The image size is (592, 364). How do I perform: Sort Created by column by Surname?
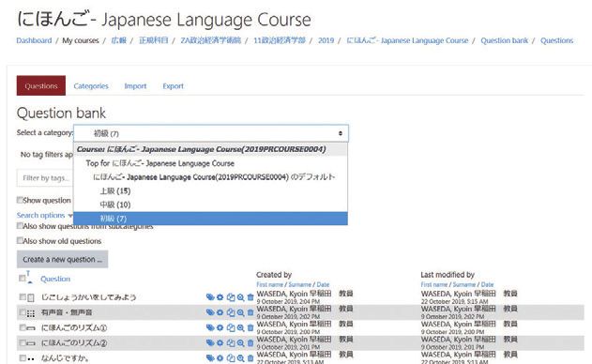click(x=300, y=284)
